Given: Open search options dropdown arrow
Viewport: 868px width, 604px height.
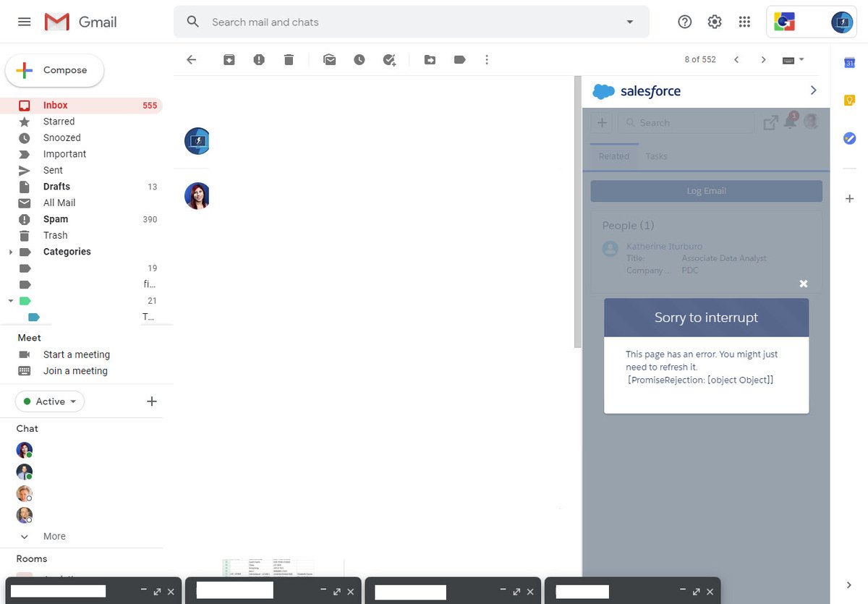Looking at the screenshot, I should [630, 22].
